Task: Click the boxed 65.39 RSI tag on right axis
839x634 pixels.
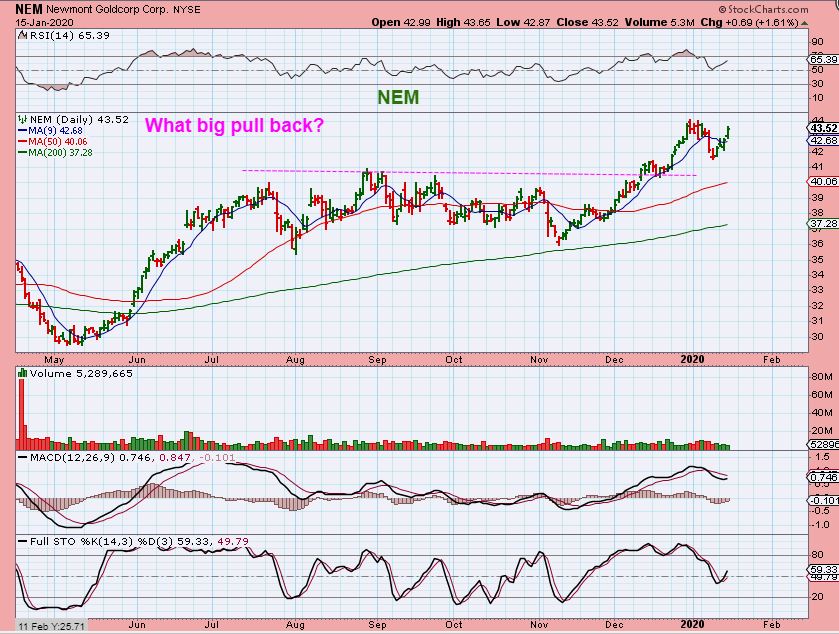Action: 822,59
